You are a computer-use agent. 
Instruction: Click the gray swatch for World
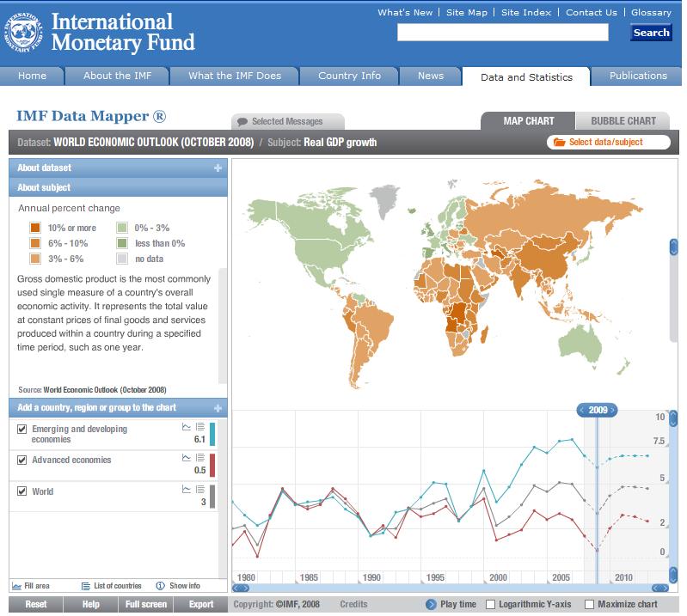click(212, 497)
